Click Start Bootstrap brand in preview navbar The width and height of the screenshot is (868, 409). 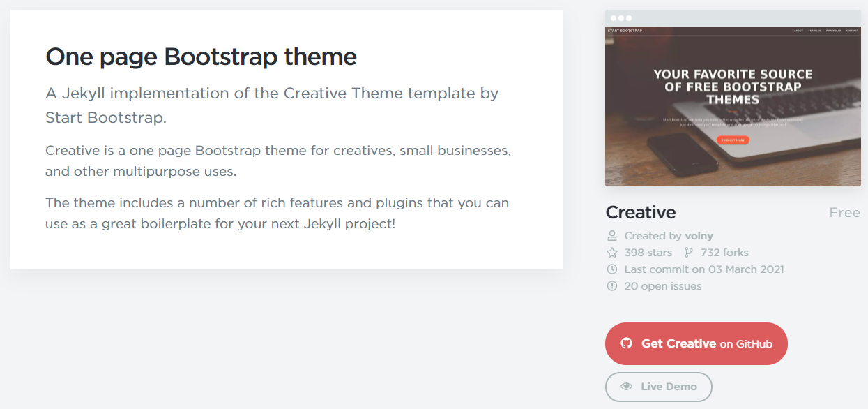tap(625, 31)
